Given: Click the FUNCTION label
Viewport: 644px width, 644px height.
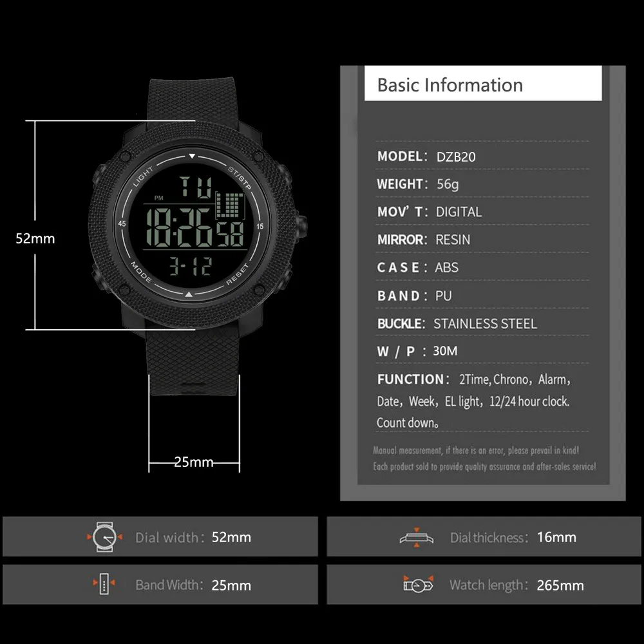Looking at the screenshot, I should coord(413,379).
